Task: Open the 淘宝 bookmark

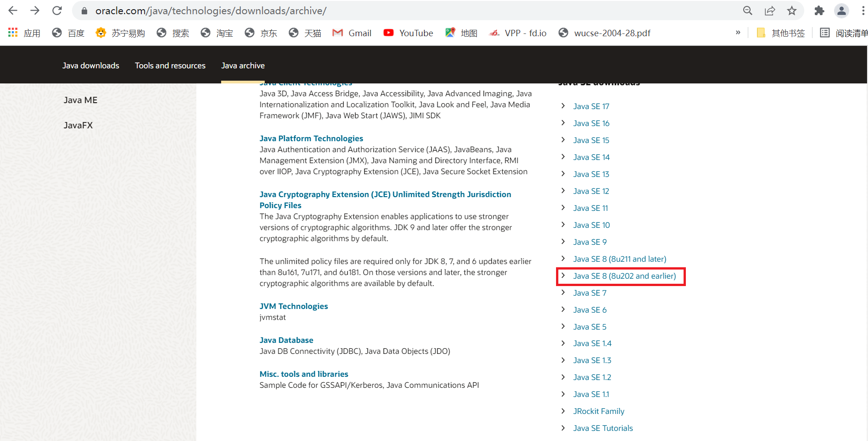Action: 217,33
